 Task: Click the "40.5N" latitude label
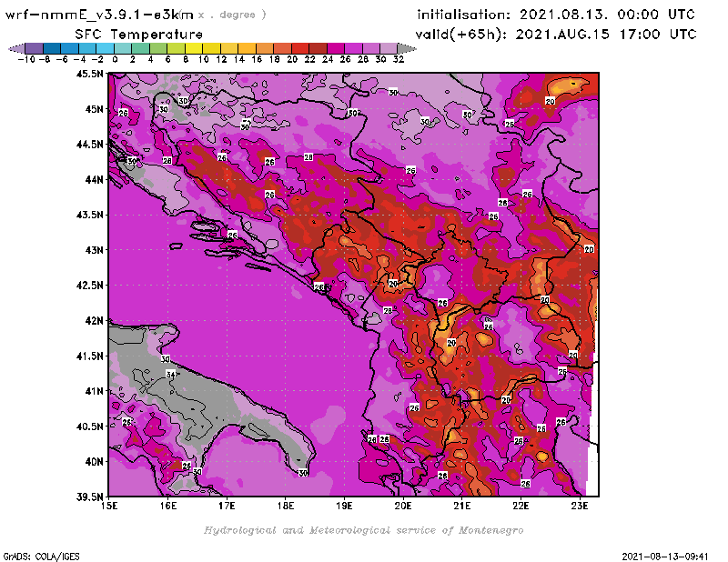pyautogui.click(x=89, y=427)
